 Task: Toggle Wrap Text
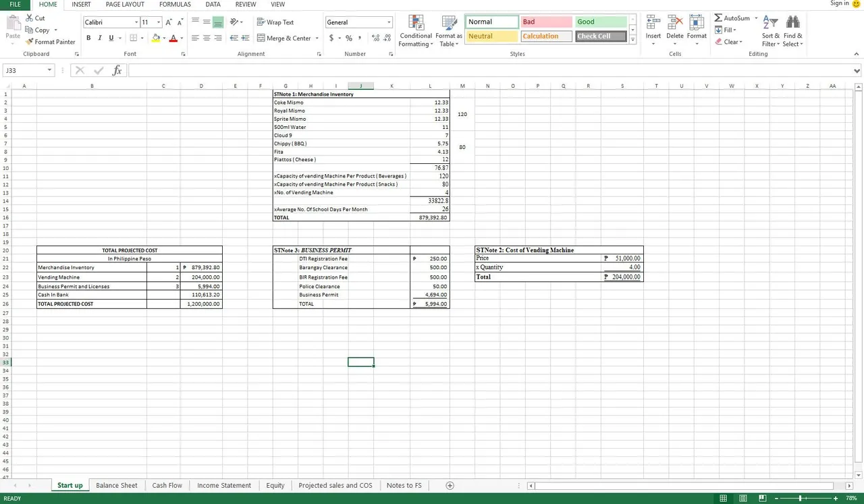click(x=275, y=22)
